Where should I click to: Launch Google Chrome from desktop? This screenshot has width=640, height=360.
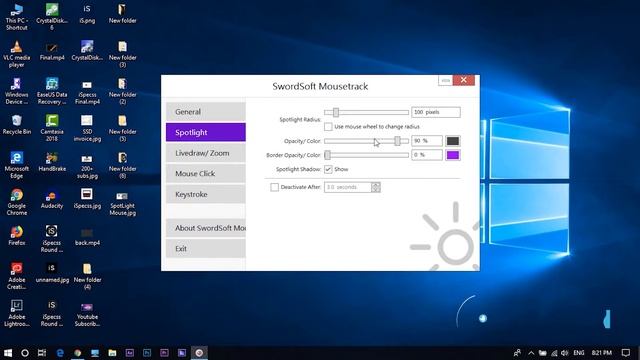click(x=16, y=202)
